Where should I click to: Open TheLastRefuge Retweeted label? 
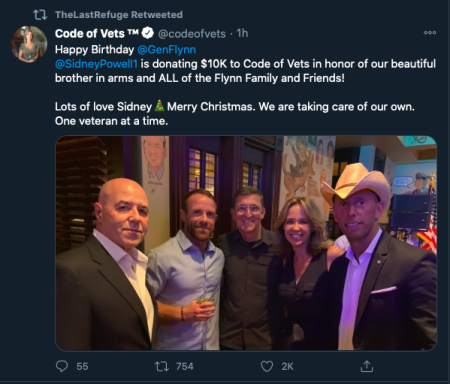point(119,15)
